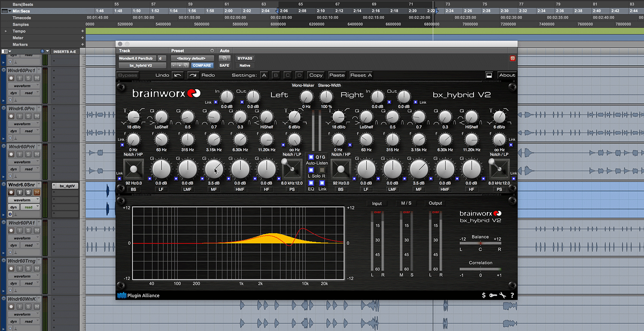Click the plugin Undo arrow icon
The width and height of the screenshot is (644, 331).
178,75
